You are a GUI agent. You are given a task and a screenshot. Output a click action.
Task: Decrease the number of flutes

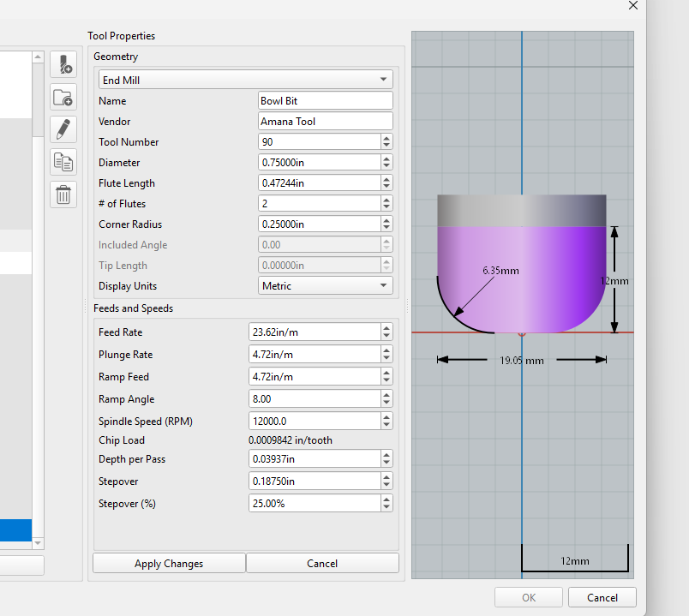pos(386,207)
